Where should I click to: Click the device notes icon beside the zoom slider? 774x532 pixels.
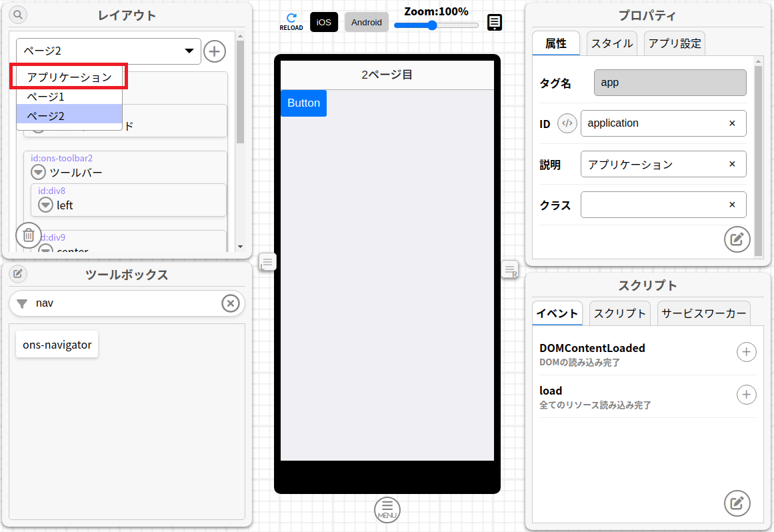click(493, 22)
